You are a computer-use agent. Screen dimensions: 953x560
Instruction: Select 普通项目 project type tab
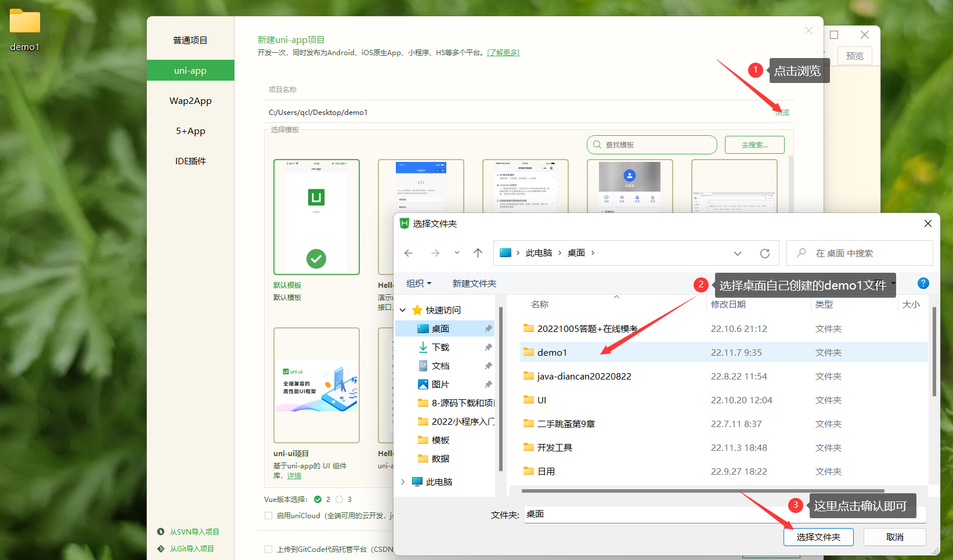[x=190, y=40]
